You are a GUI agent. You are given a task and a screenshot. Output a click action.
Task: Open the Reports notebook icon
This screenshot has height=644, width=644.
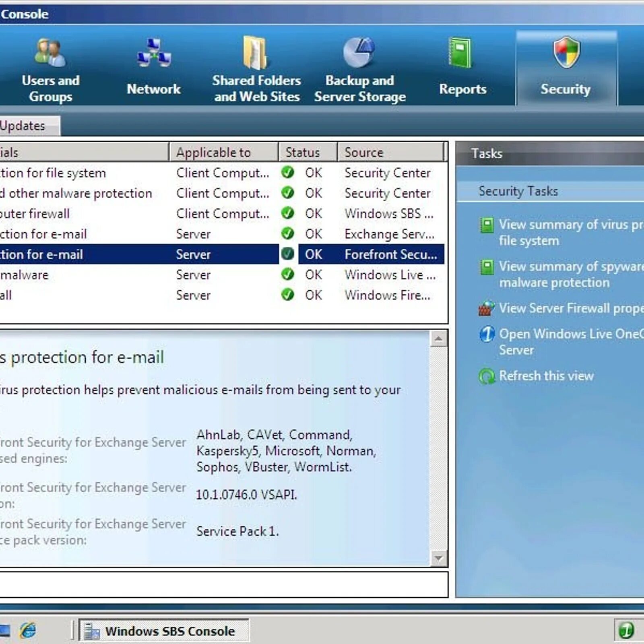[460, 52]
